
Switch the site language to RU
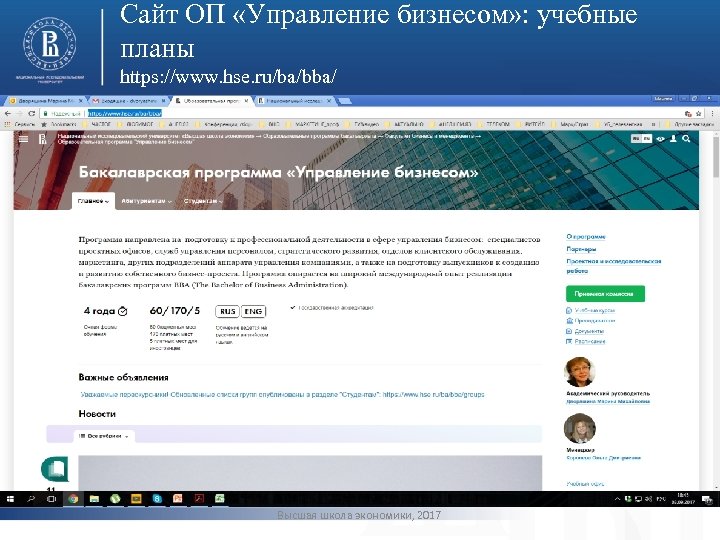coord(636,138)
